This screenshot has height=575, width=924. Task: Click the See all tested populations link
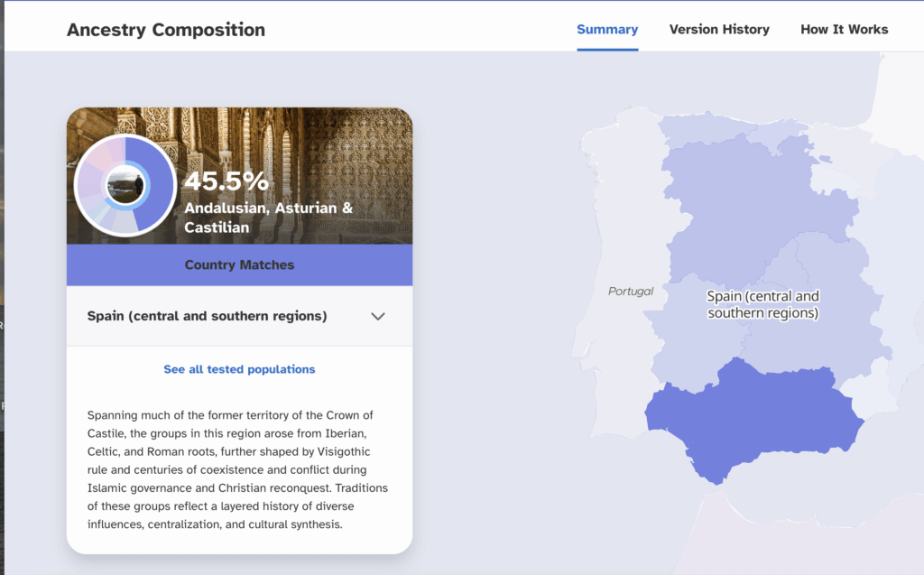pyautogui.click(x=239, y=369)
